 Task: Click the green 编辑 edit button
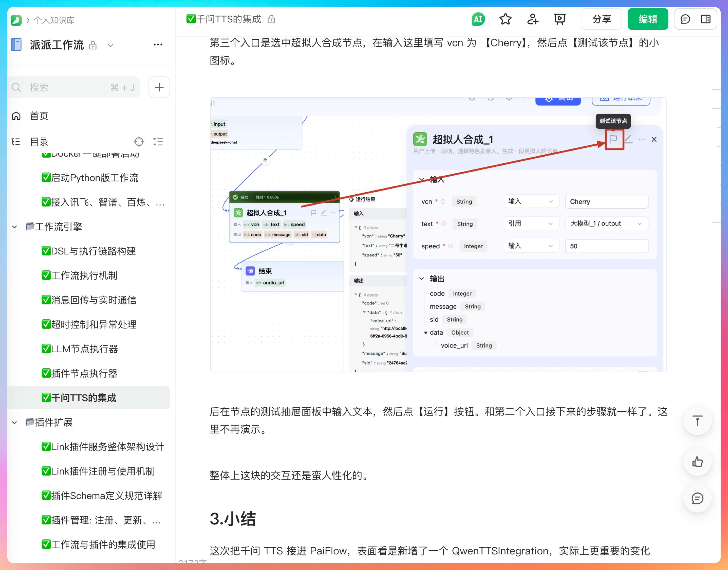coord(647,19)
